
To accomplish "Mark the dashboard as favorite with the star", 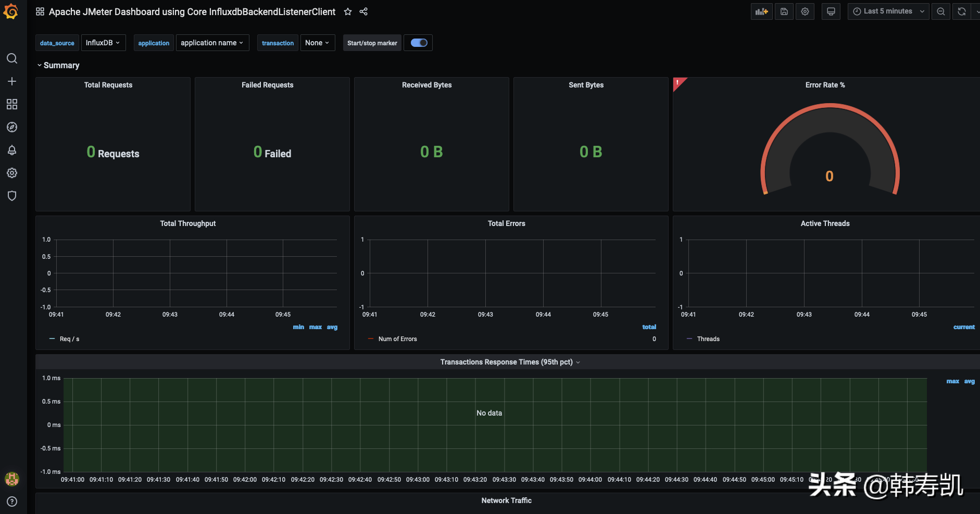I will pyautogui.click(x=347, y=11).
